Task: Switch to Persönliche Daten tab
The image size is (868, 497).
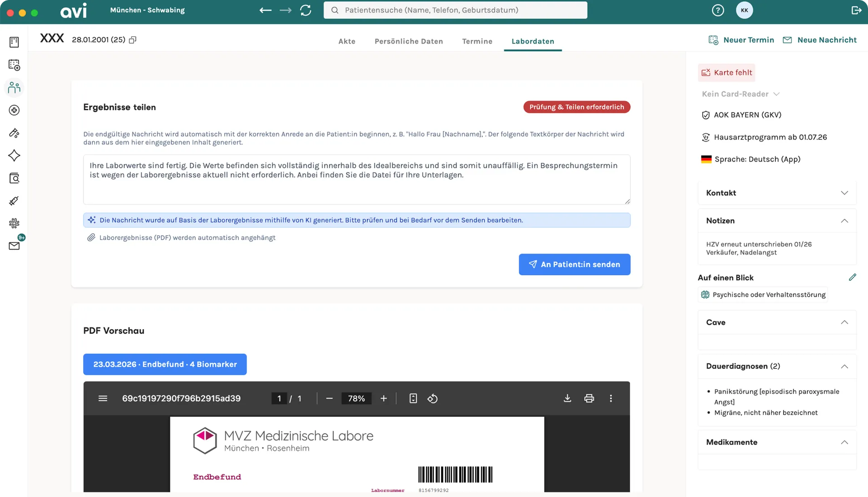Action: point(409,41)
